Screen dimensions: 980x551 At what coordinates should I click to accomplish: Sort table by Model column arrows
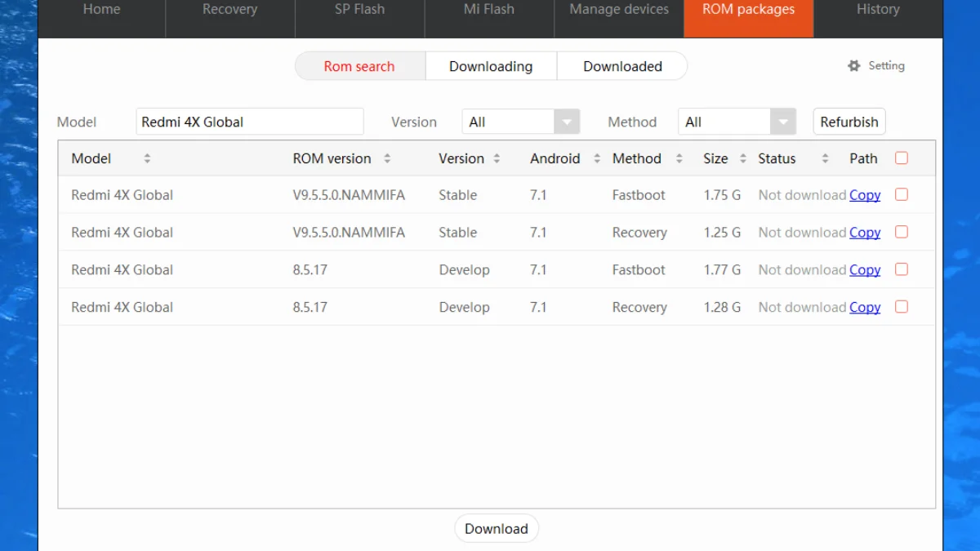coord(147,158)
